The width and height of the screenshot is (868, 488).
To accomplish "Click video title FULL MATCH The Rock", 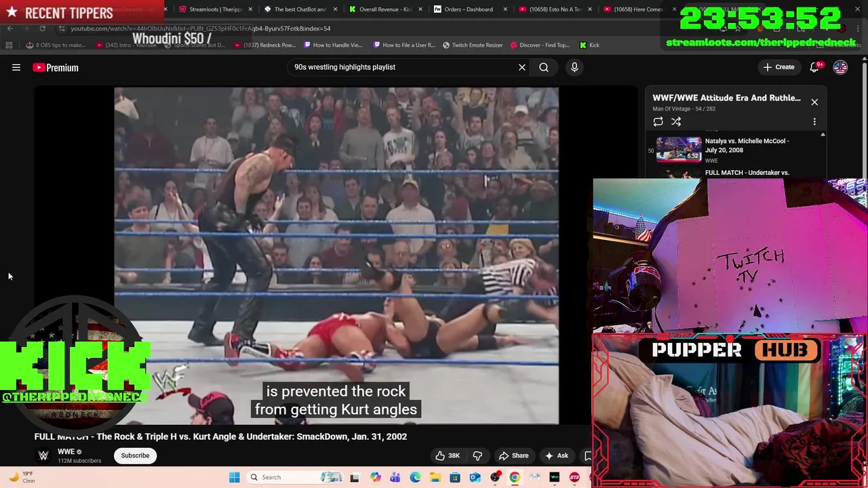I will (220, 436).
